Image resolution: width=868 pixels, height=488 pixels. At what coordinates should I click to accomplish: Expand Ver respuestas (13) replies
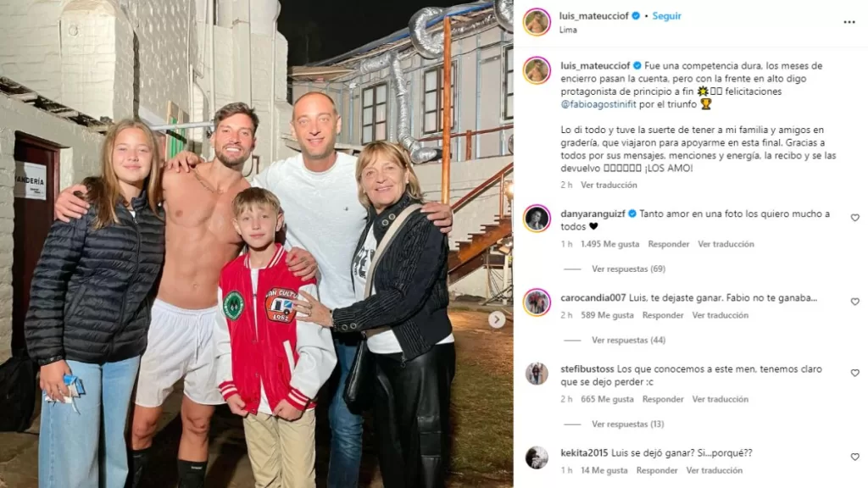pyautogui.click(x=628, y=424)
